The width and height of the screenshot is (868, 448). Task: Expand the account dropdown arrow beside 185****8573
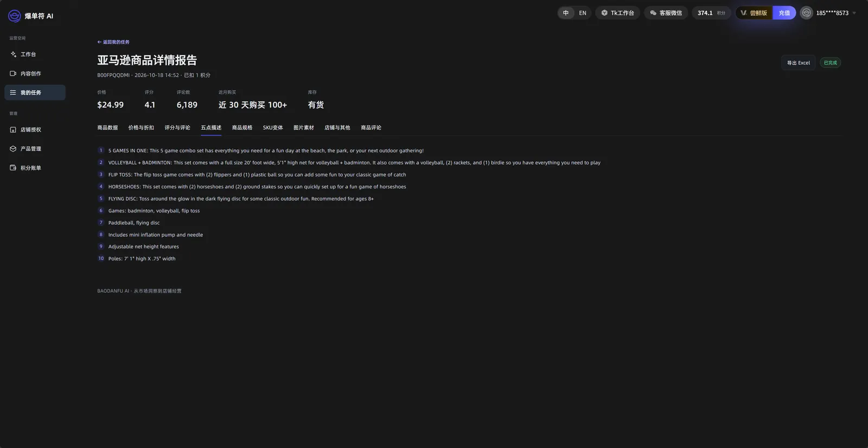[854, 13]
